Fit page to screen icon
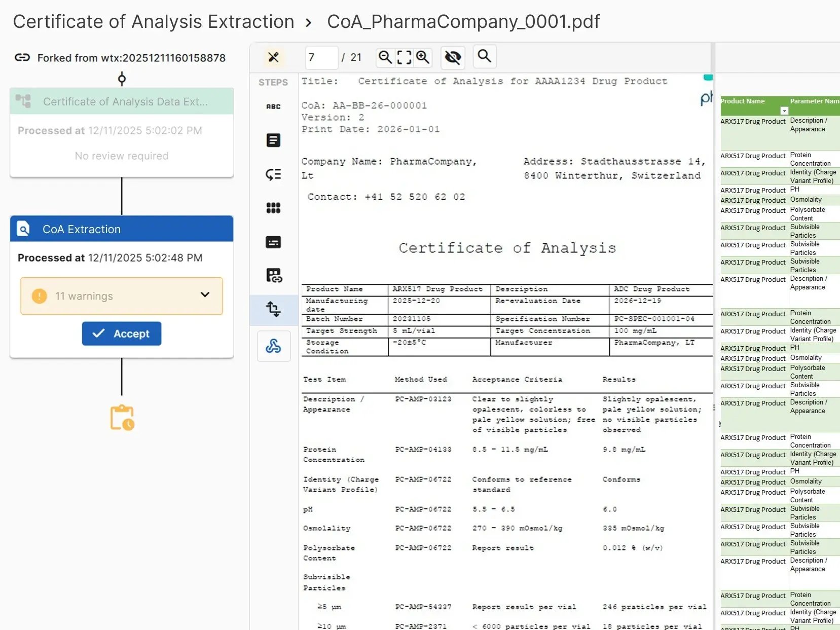 coord(404,57)
